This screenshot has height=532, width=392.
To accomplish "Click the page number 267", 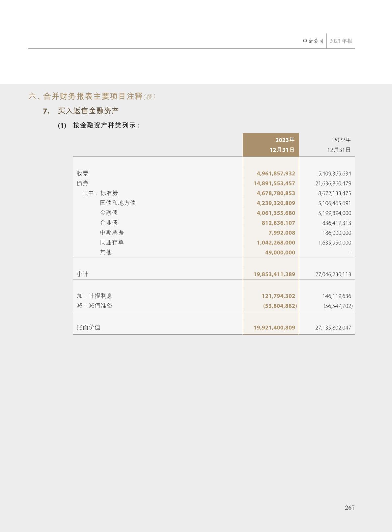I will (x=350, y=508).
